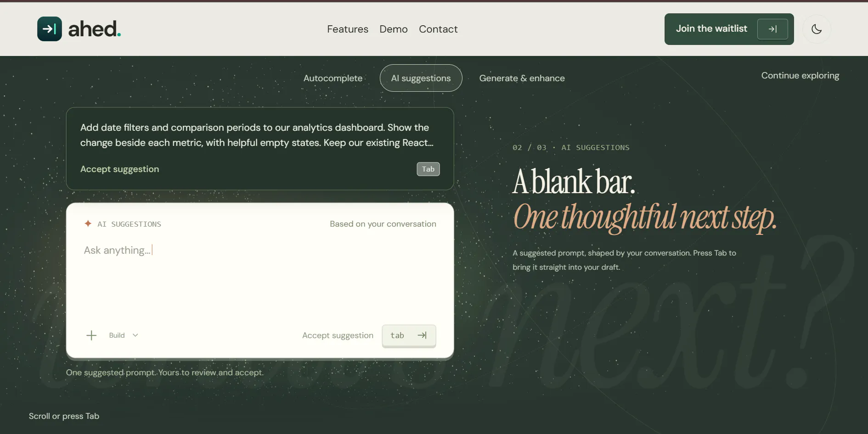Click the tab key button in prompt bar
The image size is (868, 434).
click(x=409, y=336)
